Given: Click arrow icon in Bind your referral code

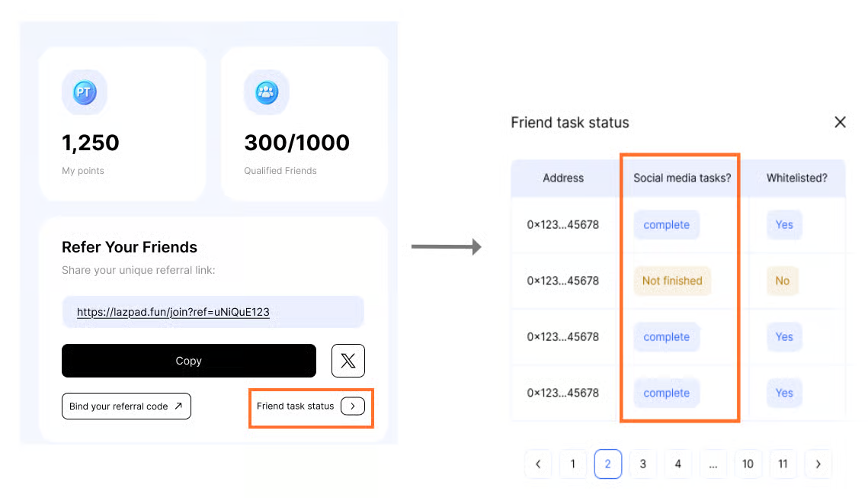Looking at the screenshot, I should pos(178,406).
